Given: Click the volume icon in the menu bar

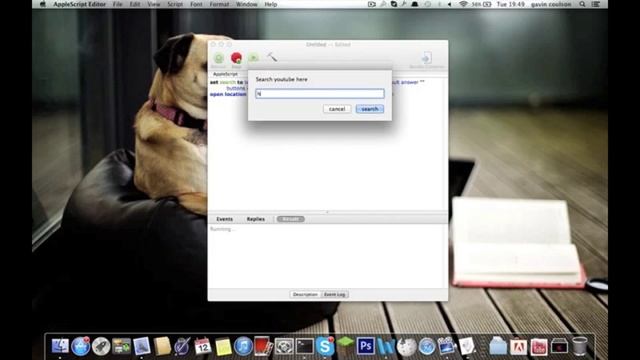Looking at the screenshot, I should [450, 4].
